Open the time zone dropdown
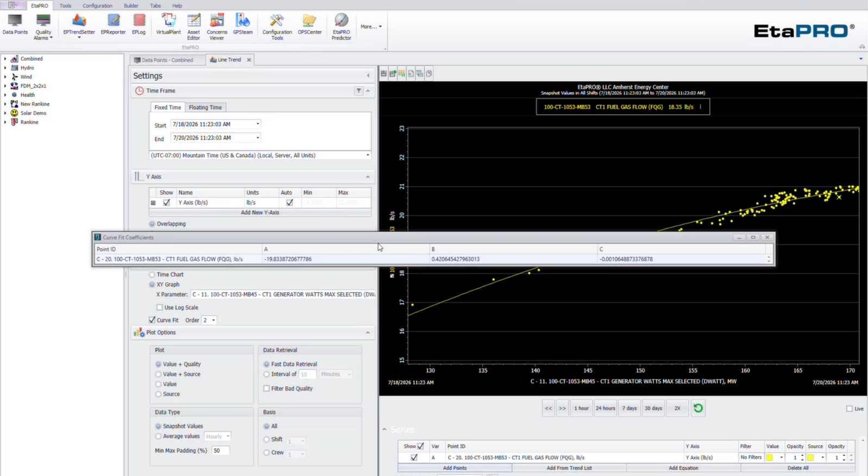 [x=368, y=155]
